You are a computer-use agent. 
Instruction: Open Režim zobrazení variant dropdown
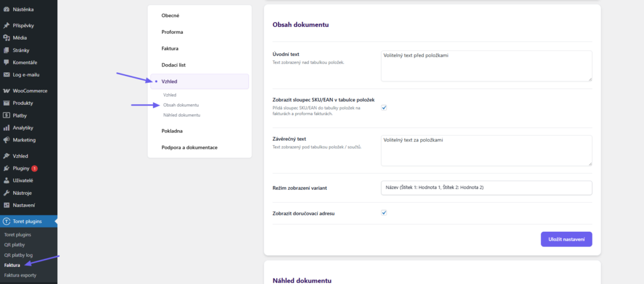click(486, 188)
